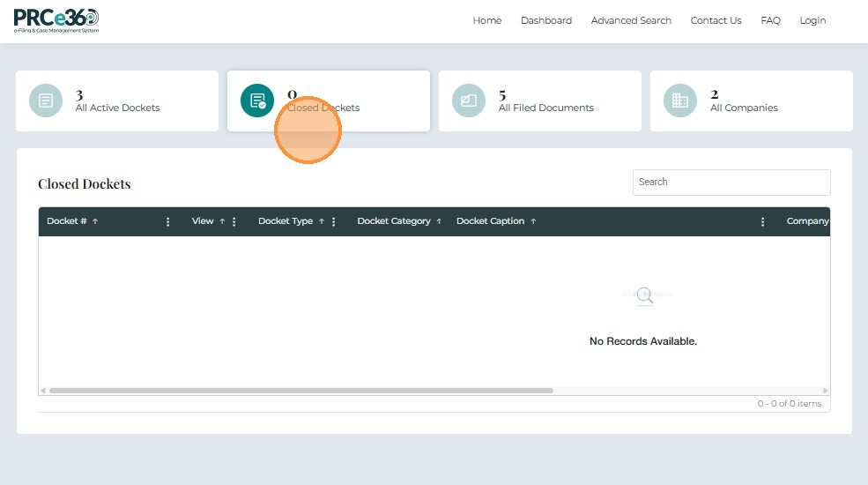Go to Home page

coord(487,20)
